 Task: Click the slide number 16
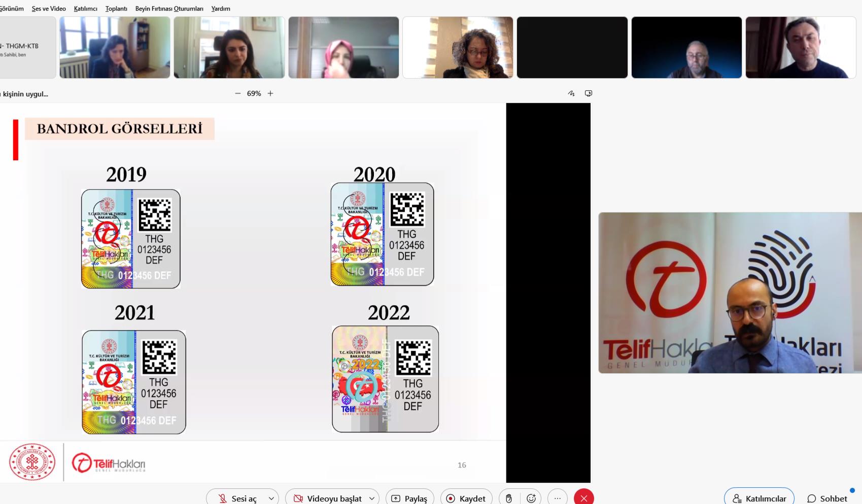462,465
